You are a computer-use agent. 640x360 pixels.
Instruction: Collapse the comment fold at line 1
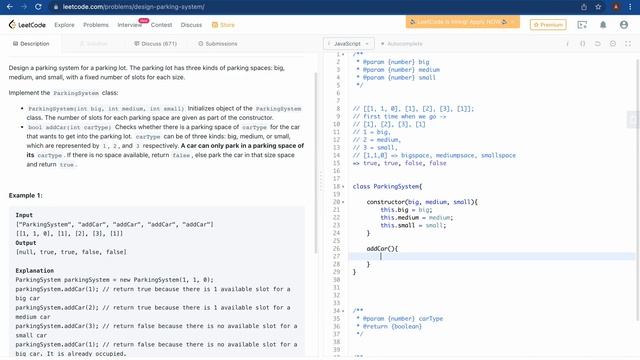click(343, 54)
